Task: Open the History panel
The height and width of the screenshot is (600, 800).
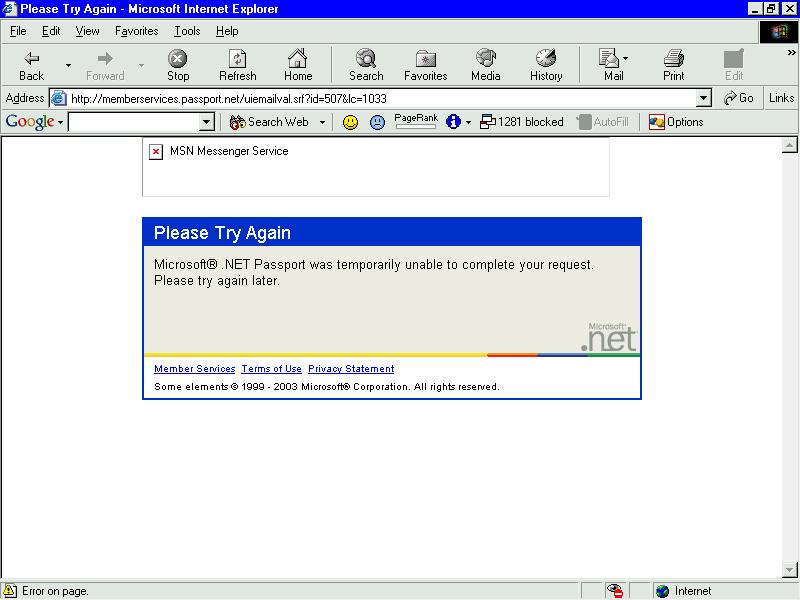Action: coord(546,65)
